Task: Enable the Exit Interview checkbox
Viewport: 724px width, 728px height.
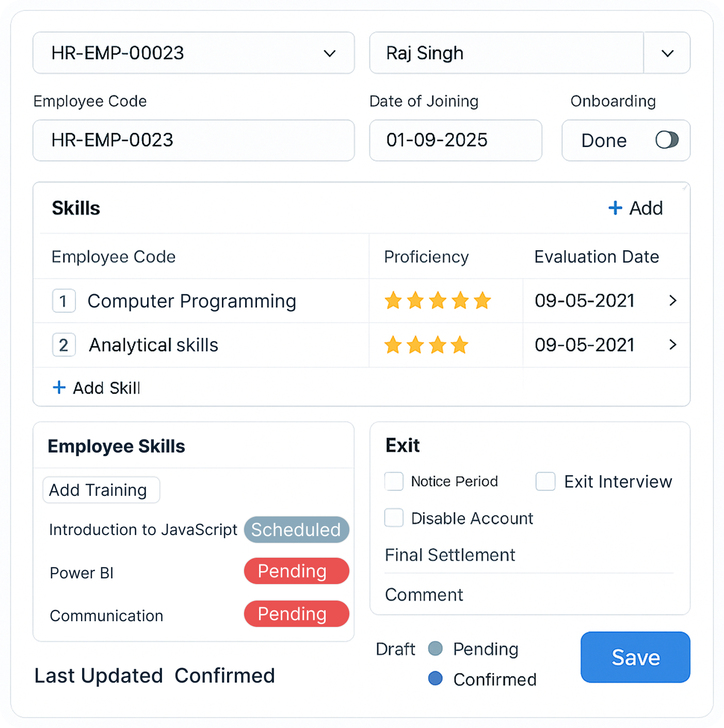Action: 545,481
